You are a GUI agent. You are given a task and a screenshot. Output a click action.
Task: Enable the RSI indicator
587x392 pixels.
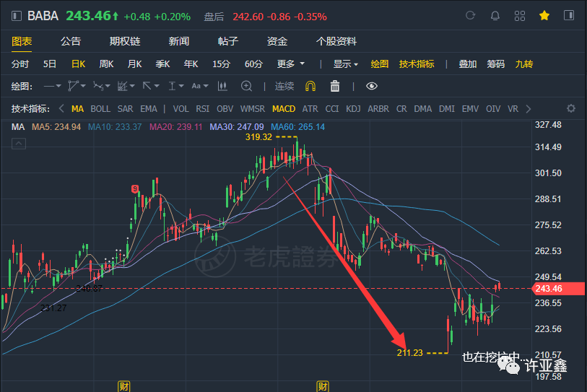[203, 108]
